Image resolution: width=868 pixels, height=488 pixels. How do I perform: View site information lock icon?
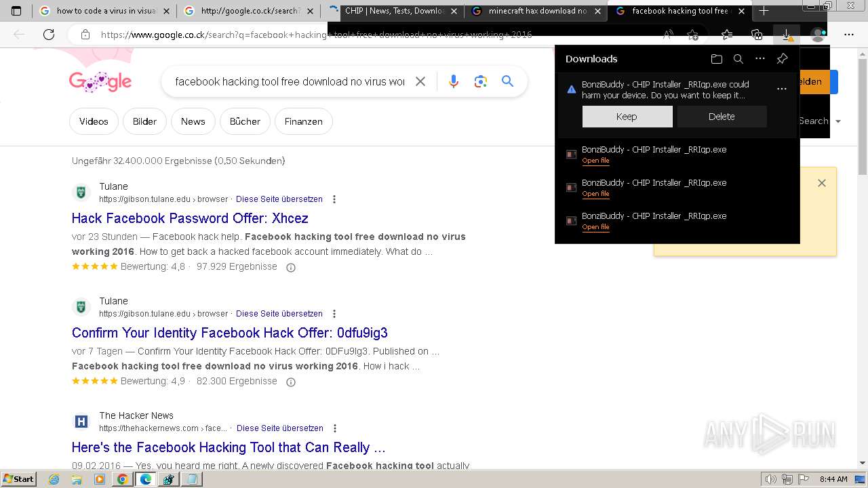(x=85, y=35)
